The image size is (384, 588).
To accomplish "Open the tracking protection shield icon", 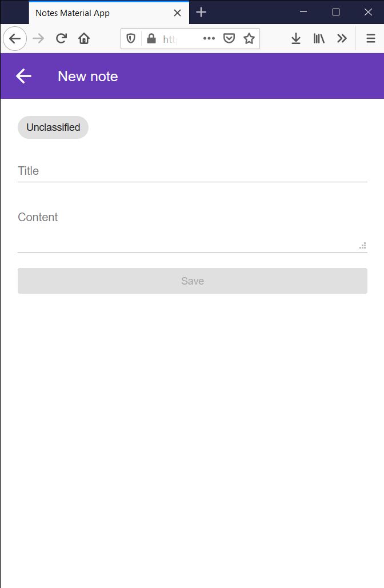I will pos(131,39).
